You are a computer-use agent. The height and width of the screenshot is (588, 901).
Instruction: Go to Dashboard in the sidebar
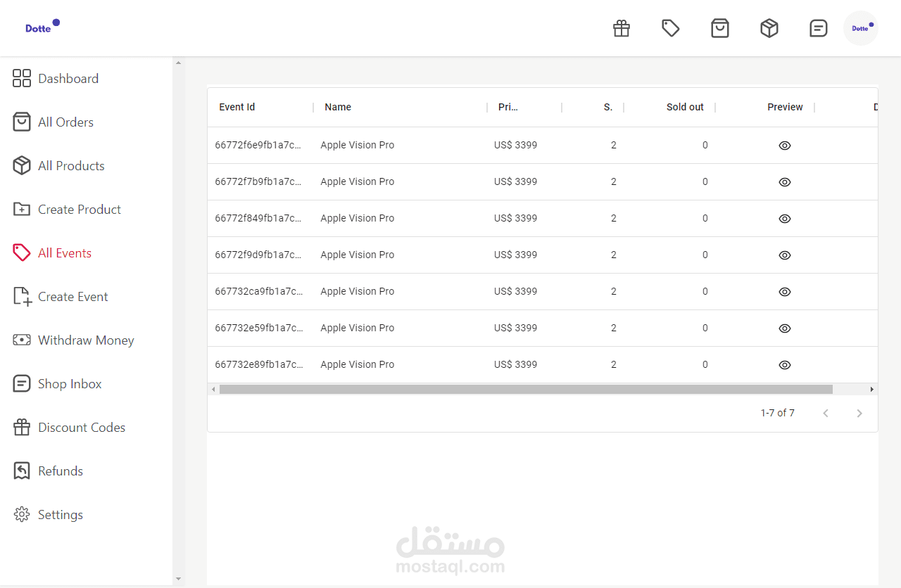[x=68, y=79]
